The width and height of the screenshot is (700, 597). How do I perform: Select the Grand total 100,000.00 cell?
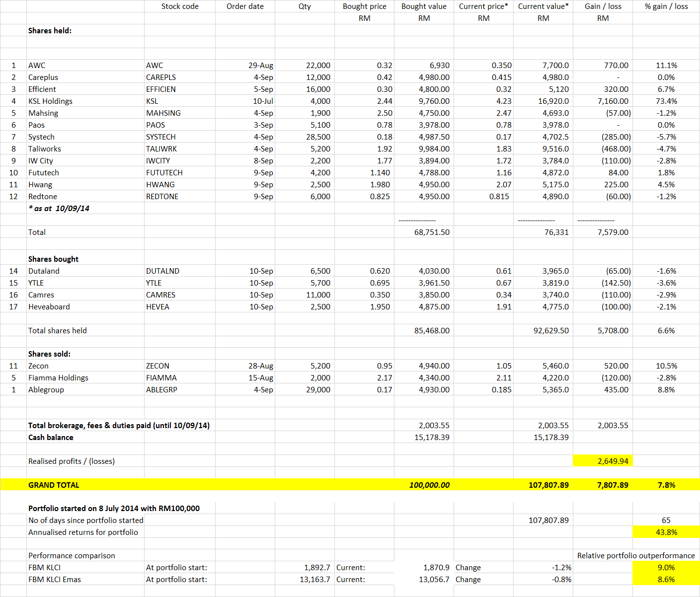tap(424, 485)
